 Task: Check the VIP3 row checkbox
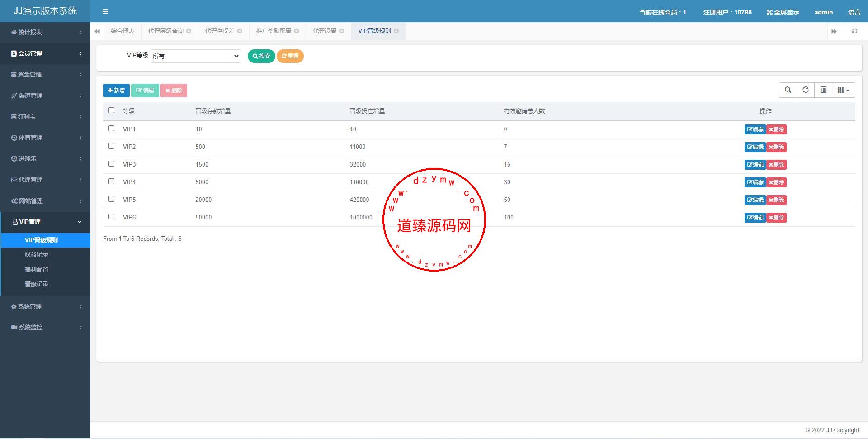112,164
